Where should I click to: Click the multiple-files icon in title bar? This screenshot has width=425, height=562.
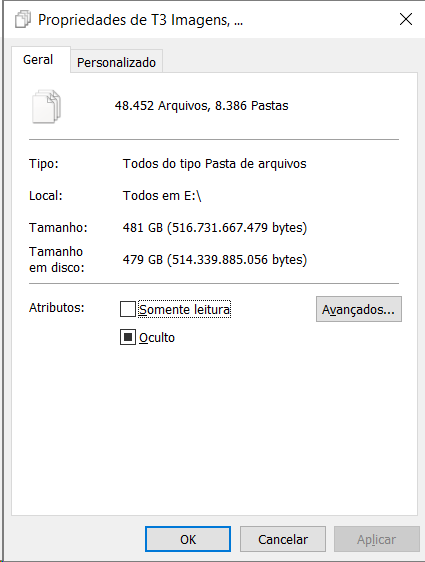(23, 19)
